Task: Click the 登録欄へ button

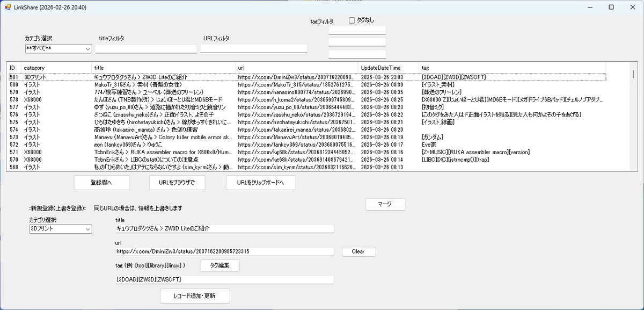Action: (x=102, y=183)
